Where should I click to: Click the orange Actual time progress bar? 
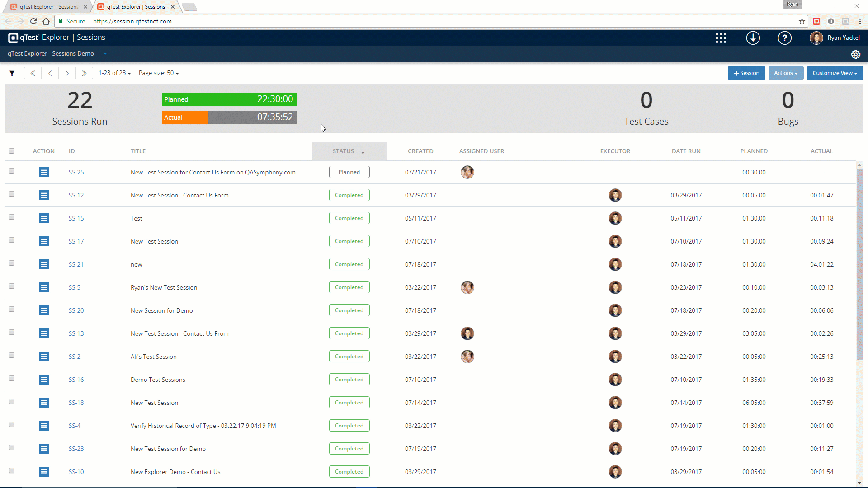185,117
